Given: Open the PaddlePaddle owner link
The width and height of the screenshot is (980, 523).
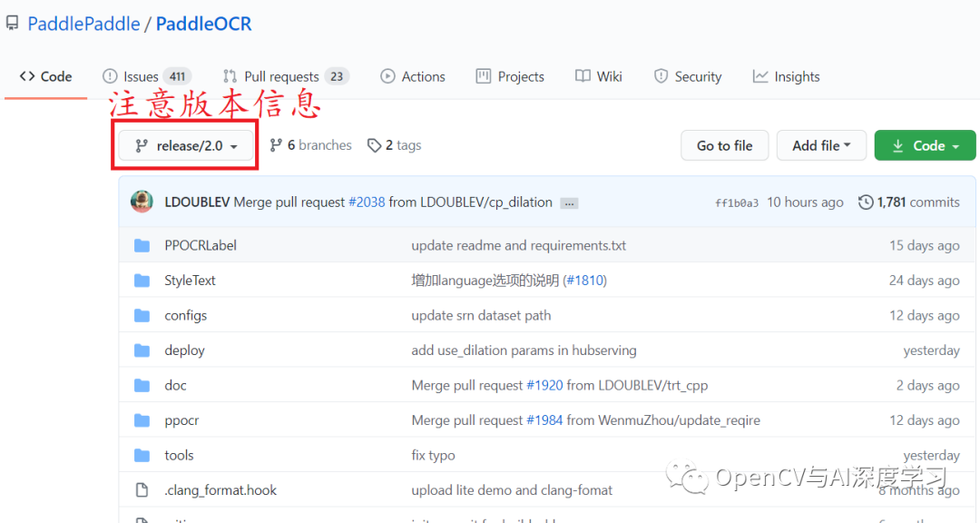Looking at the screenshot, I should tap(83, 24).
